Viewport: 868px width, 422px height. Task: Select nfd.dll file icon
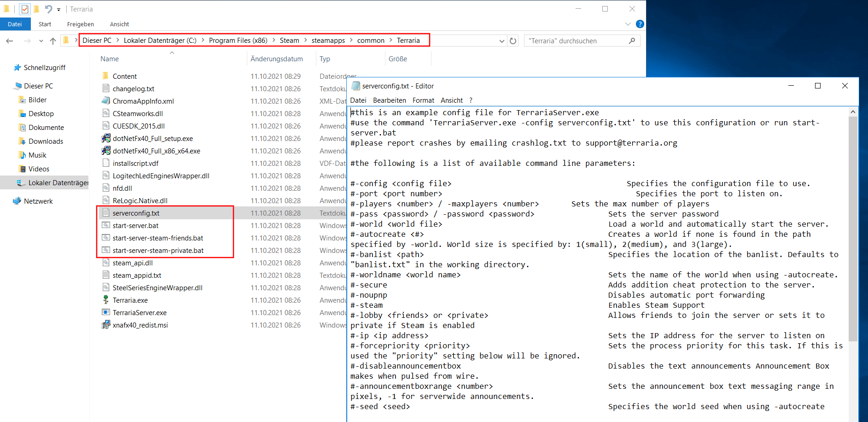point(106,188)
